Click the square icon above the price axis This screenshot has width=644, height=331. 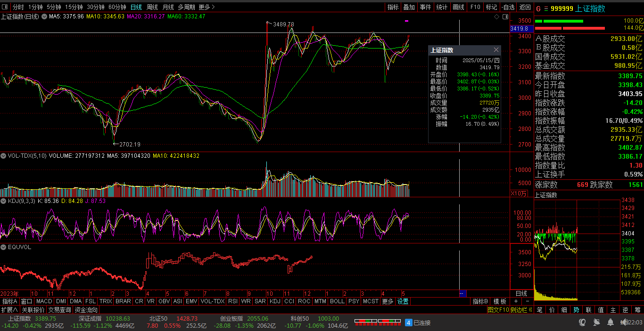click(505, 16)
